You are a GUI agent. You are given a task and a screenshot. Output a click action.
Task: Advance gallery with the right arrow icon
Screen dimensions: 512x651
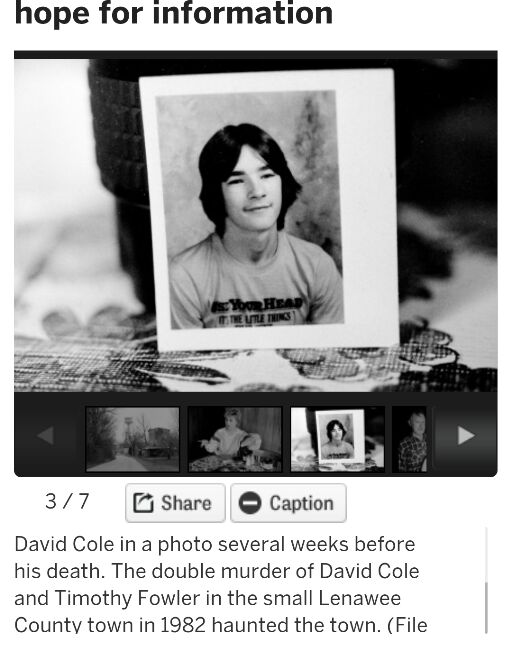pyautogui.click(x=466, y=436)
